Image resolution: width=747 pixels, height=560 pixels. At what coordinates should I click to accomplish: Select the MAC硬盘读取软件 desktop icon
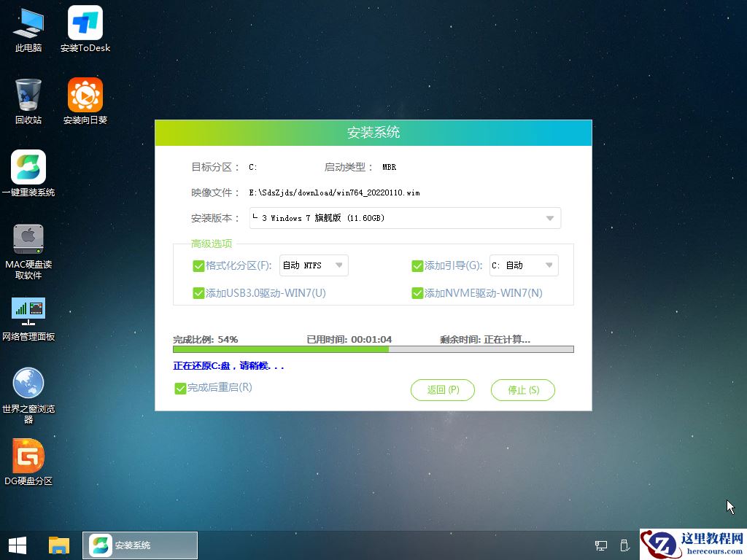click(28, 248)
